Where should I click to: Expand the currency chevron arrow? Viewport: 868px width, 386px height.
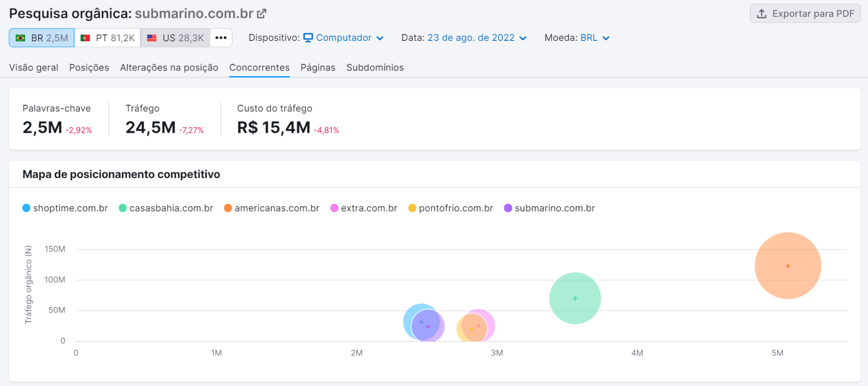[x=606, y=38]
